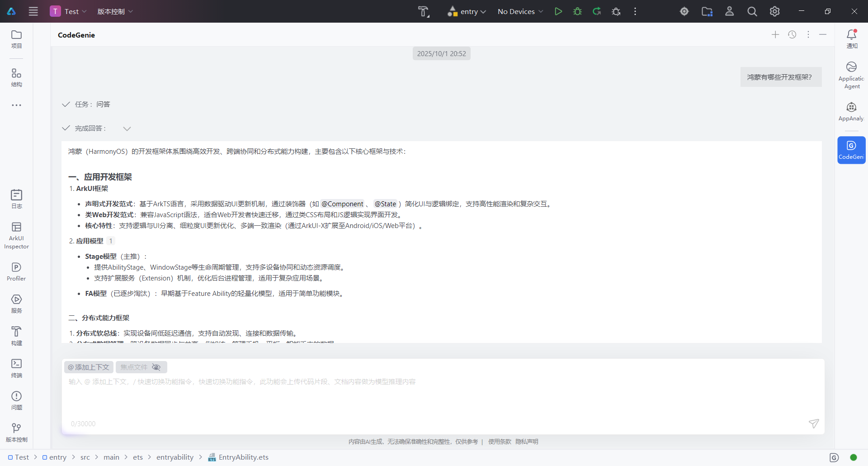This screenshot has height=466, width=868.
Task: Click the CodeGenie panel title
Action: coord(76,35)
